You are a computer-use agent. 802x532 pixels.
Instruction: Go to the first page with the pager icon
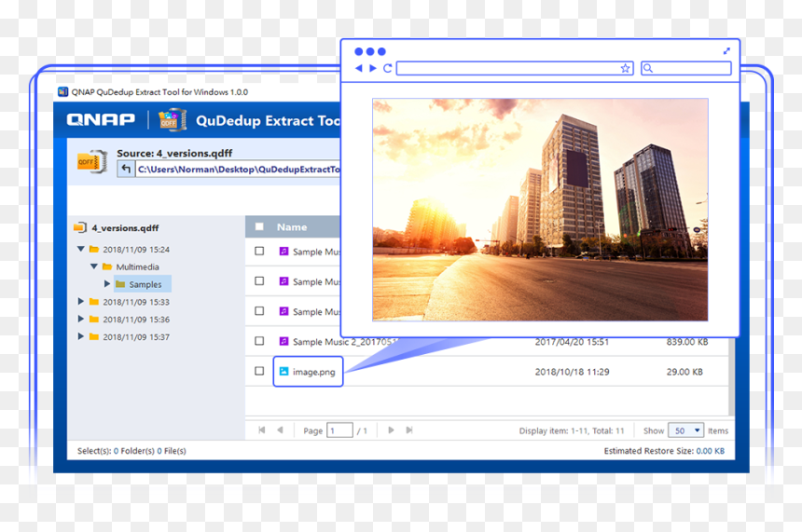[x=262, y=430]
